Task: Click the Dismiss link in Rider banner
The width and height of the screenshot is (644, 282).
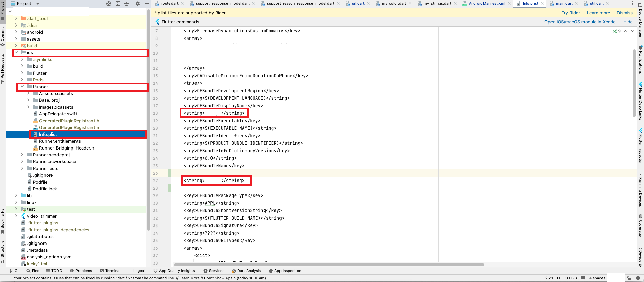Action: [625, 13]
